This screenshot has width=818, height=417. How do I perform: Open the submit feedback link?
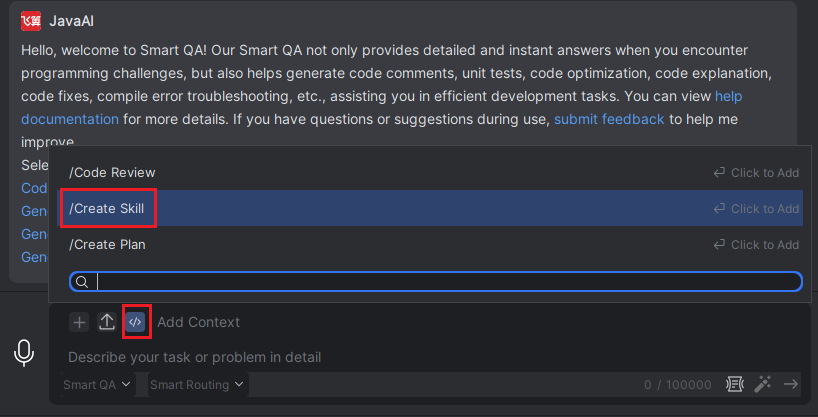point(609,120)
